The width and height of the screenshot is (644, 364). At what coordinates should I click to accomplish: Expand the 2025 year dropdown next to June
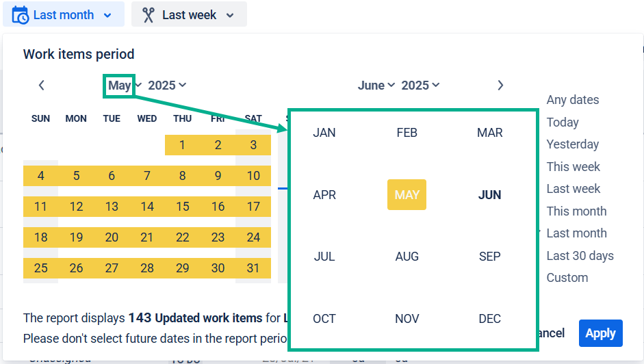[x=421, y=86]
